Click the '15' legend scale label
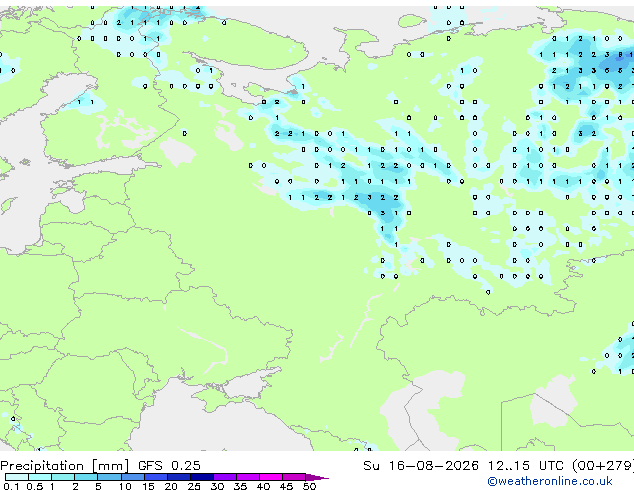This screenshot has height=490, width=634. tap(148, 486)
